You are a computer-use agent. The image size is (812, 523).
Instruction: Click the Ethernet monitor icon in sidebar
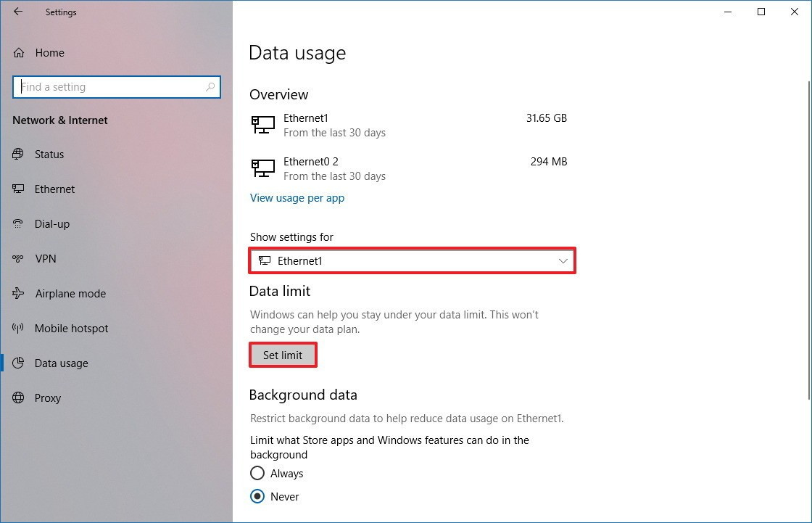19,189
